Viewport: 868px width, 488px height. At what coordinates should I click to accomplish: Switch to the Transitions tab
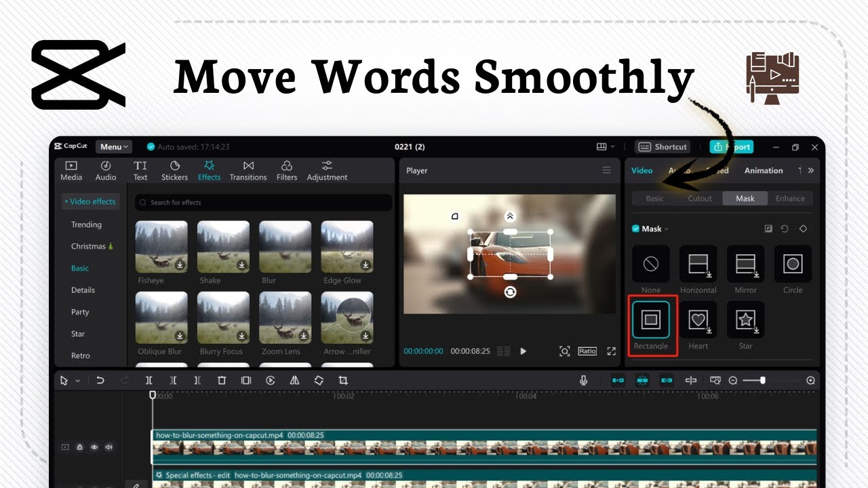[248, 170]
